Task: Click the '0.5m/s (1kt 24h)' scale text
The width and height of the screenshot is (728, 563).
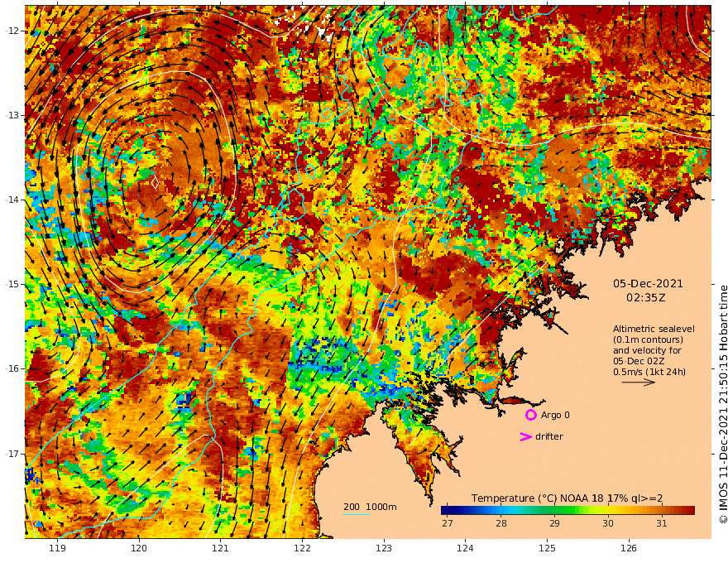Action: tap(649, 372)
